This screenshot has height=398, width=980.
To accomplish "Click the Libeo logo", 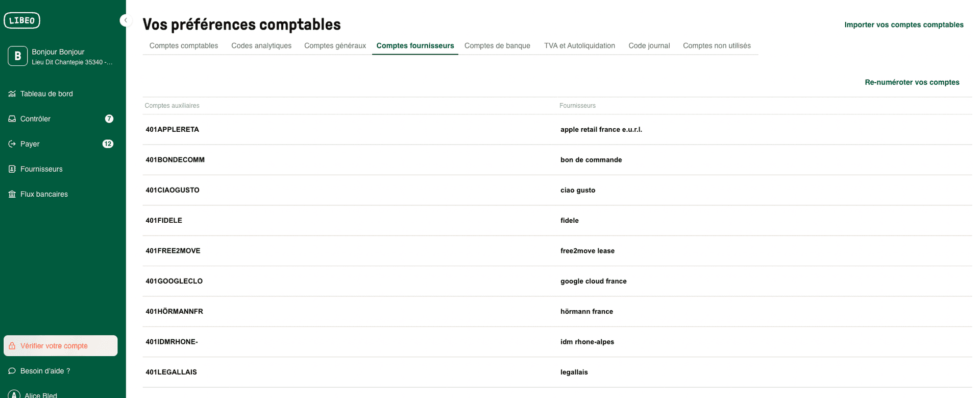I will click(x=22, y=20).
